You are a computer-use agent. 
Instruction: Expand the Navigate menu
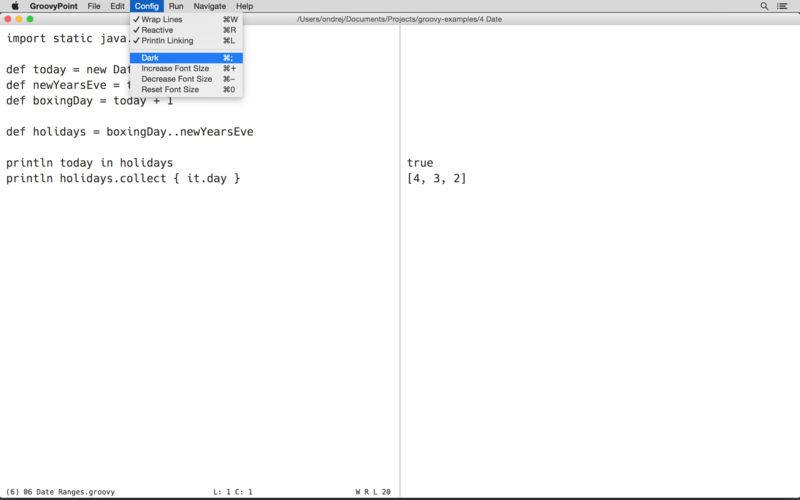(x=210, y=6)
